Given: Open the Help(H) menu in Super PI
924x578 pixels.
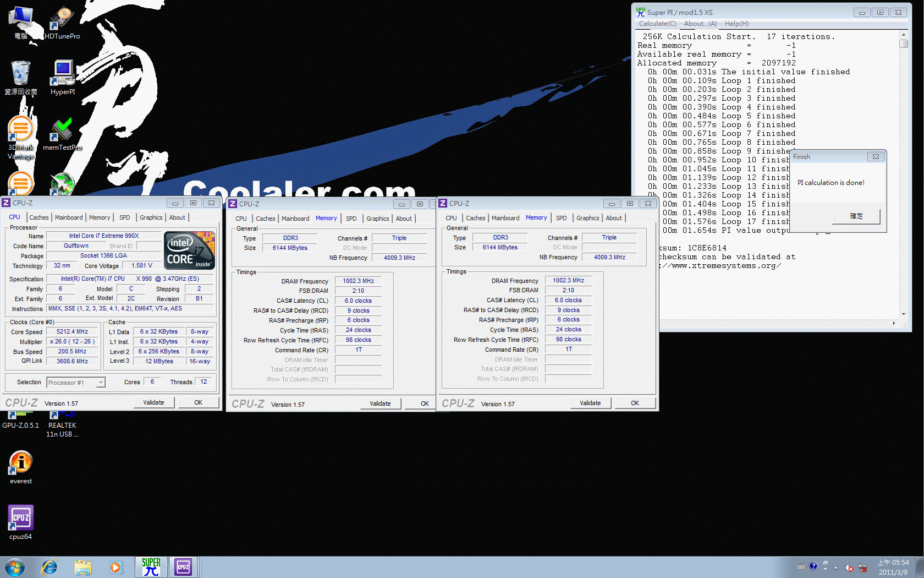Looking at the screenshot, I should click(736, 24).
